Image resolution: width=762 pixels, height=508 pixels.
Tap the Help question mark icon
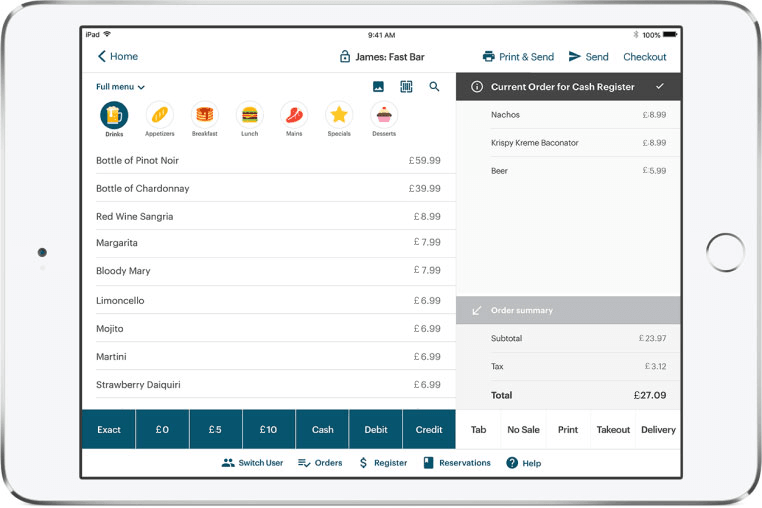pos(512,463)
